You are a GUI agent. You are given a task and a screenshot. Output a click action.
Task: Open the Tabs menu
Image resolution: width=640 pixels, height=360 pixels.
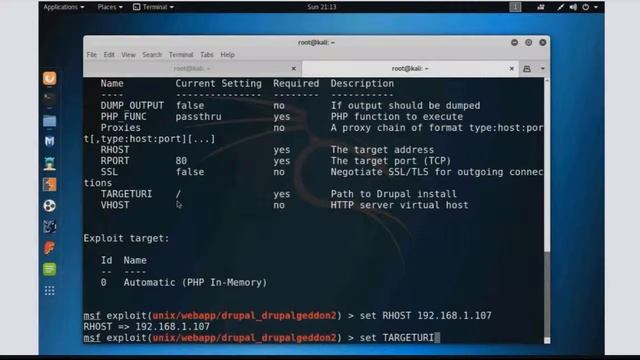tap(207, 55)
